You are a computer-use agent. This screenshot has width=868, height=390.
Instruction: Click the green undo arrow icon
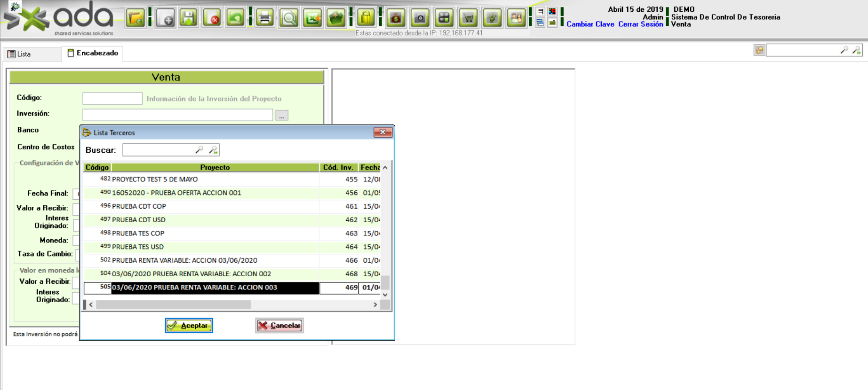[x=236, y=18]
